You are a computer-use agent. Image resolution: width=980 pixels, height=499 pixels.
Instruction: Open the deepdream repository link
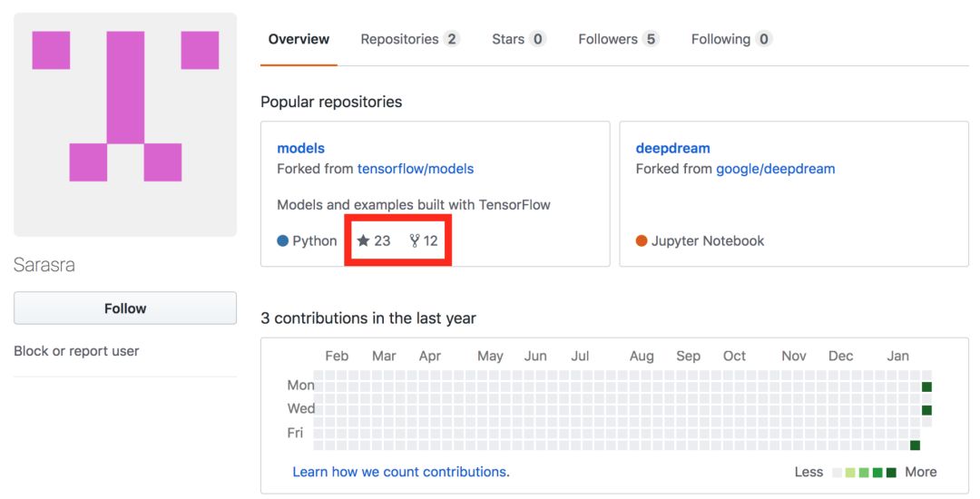(672, 148)
